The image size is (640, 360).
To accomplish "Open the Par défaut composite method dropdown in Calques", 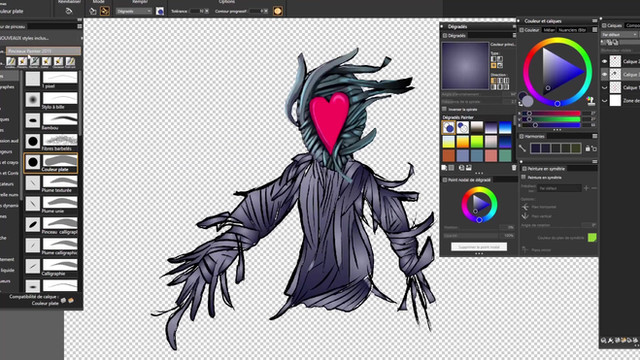I will pos(619,35).
